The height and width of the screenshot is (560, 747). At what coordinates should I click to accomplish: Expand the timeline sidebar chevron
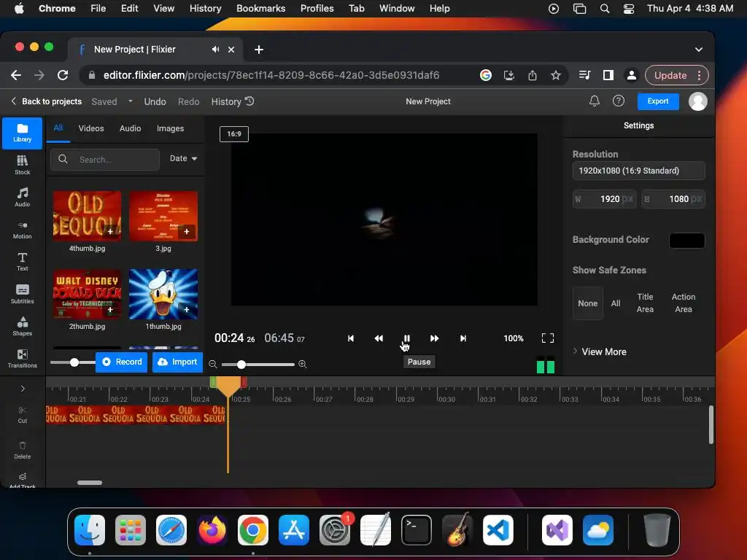click(x=23, y=389)
